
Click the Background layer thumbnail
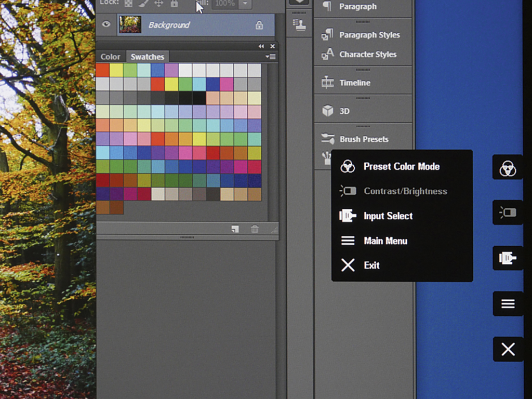click(130, 24)
